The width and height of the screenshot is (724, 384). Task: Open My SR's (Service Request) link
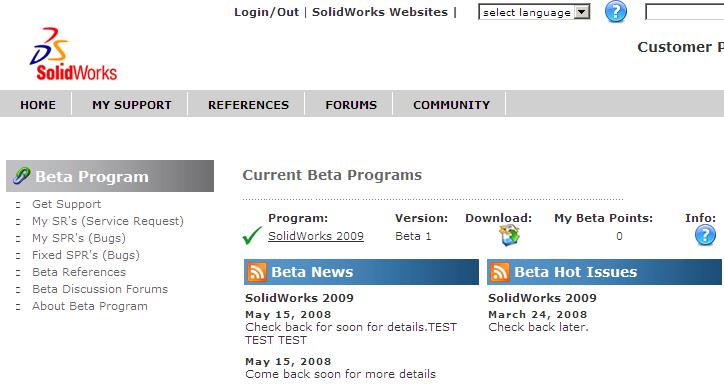[108, 221]
